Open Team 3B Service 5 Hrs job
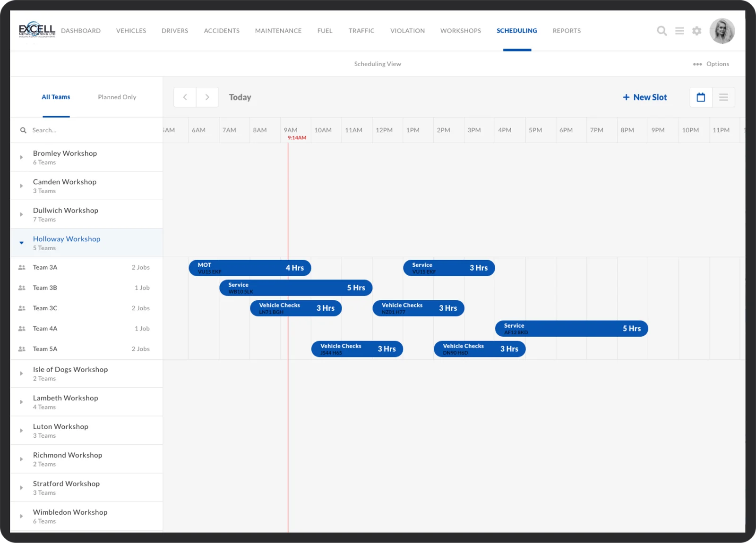Screen dimensions: 756x543 (296, 288)
